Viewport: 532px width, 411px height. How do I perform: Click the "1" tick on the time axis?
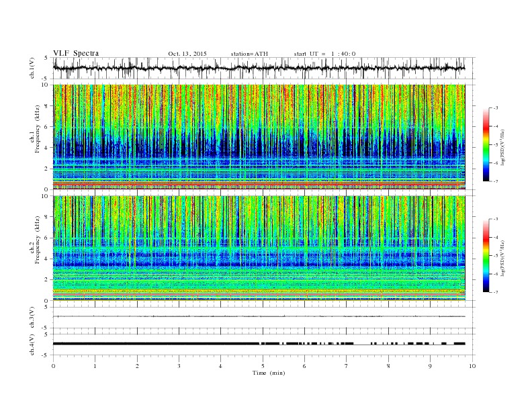click(95, 366)
